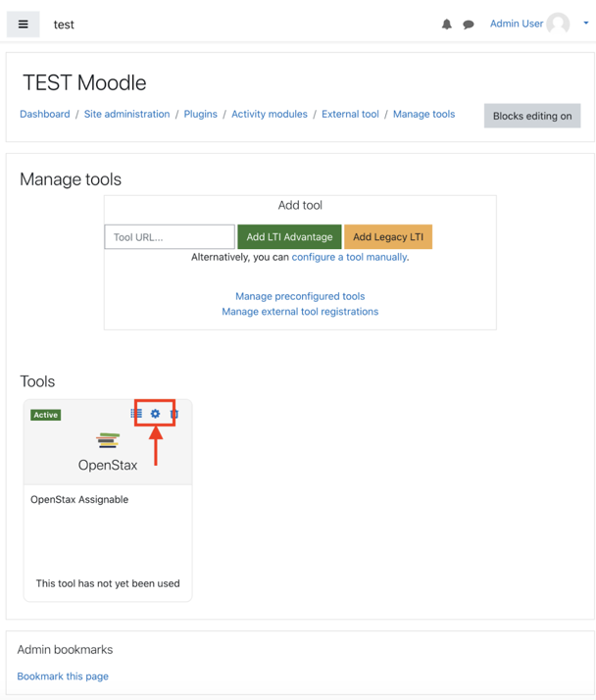Expand the user menu dropdown arrow

(585, 24)
